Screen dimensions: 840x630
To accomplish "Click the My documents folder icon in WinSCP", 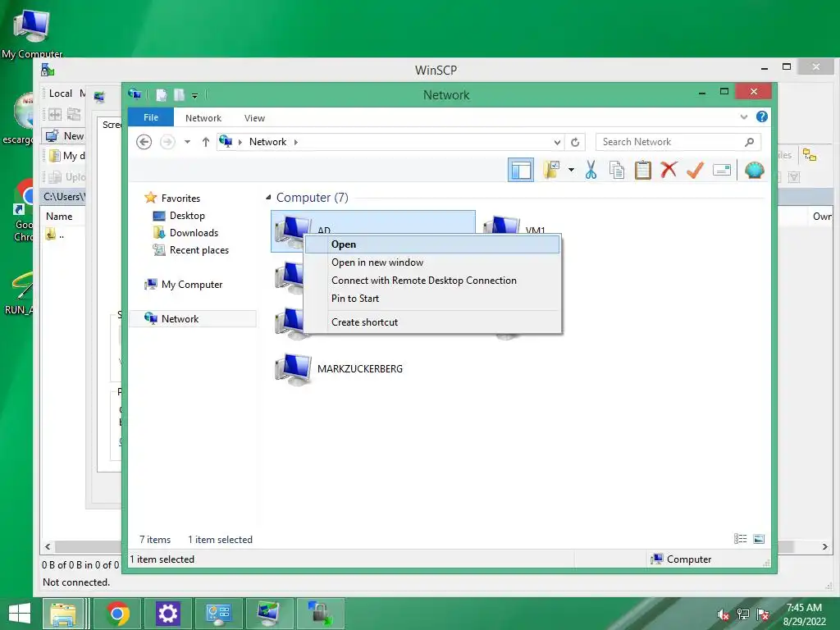I will [54, 156].
